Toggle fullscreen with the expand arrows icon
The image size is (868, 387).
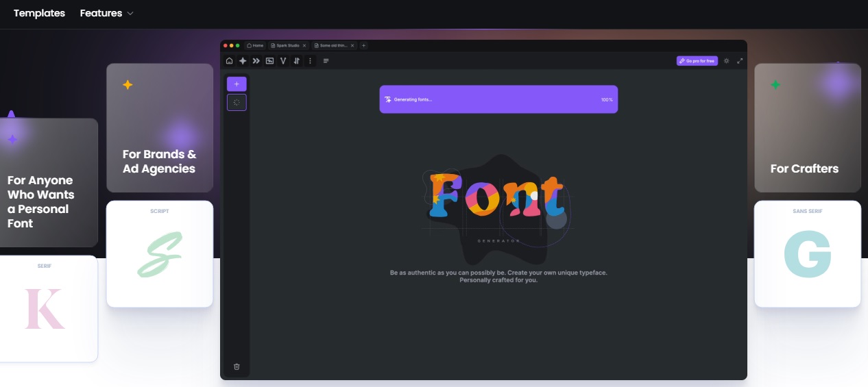(x=740, y=61)
